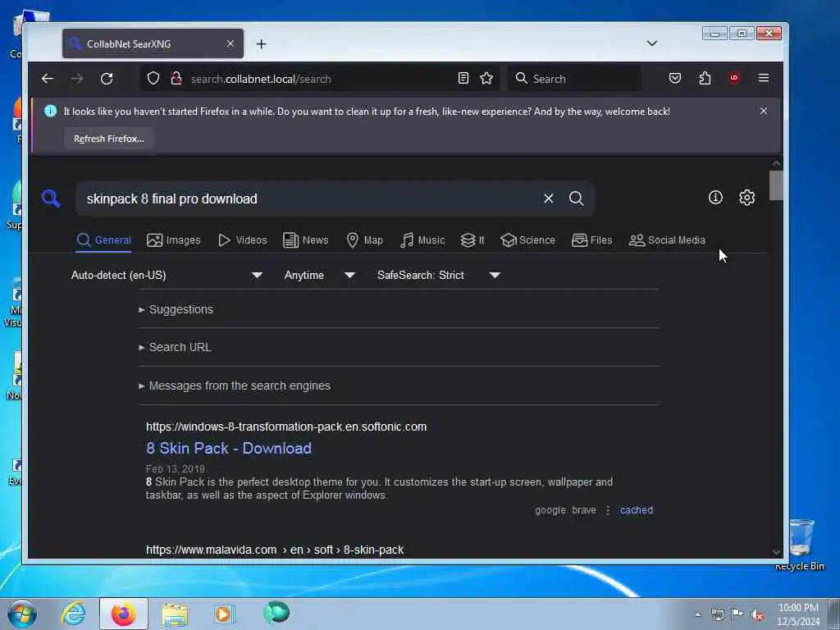
Task: Switch to the It category
Action: click(x=472, y=240)
